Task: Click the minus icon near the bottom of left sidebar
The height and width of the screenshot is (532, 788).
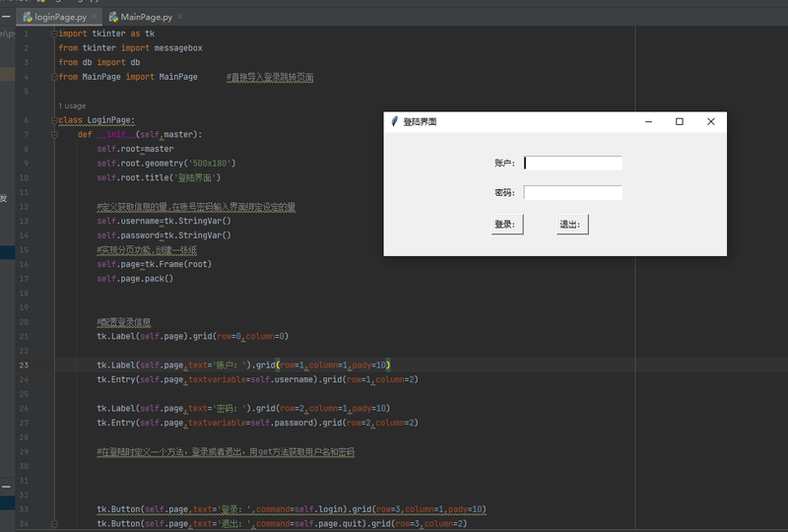Action: pyautogui.click(x=7, y=487)
